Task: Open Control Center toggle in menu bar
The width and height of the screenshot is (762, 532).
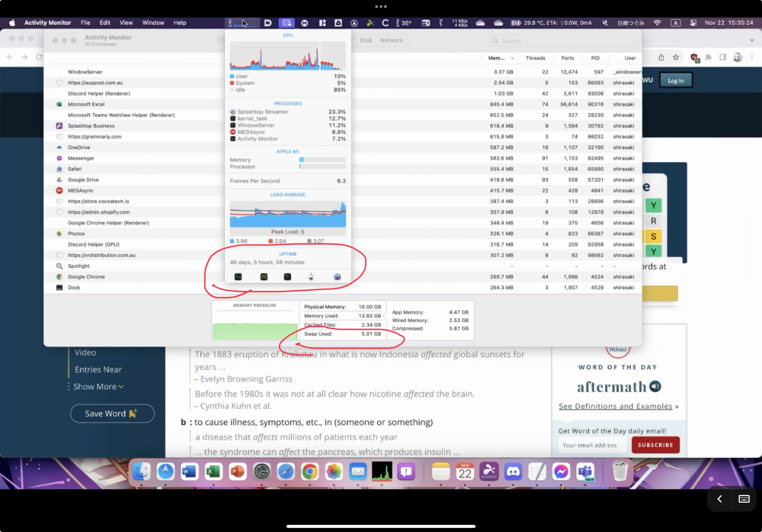Action: tap(693, 23)
